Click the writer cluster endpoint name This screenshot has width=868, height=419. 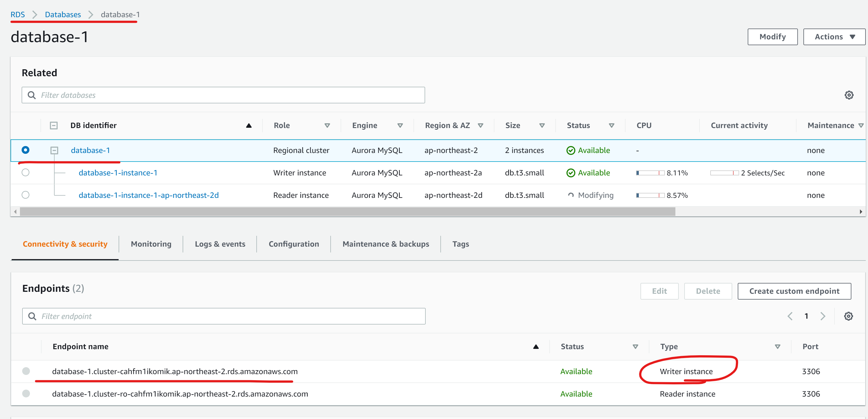pyautogui.click(x=175, y=371)
